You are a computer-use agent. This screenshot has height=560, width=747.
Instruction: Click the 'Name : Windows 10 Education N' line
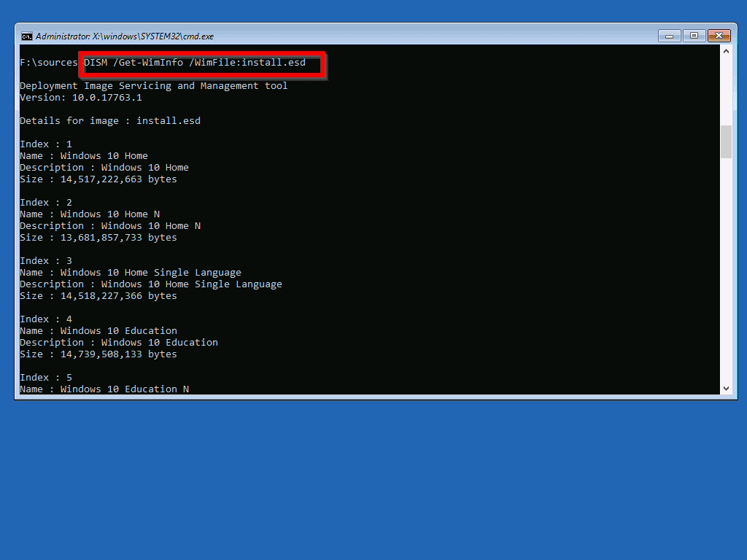click(x=104, y=389)
